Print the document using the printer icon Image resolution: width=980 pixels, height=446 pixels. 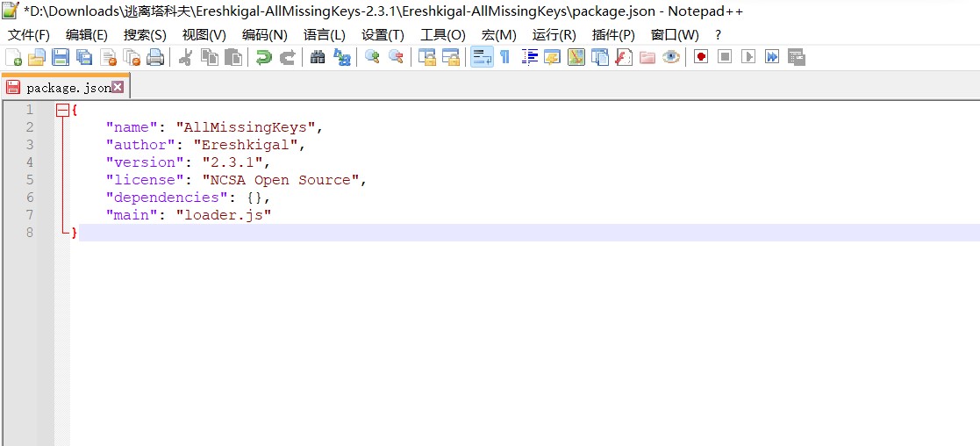[155, 58]
